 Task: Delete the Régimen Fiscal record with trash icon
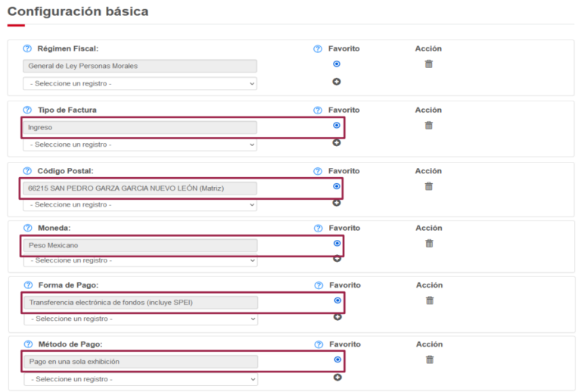point(429,64)
